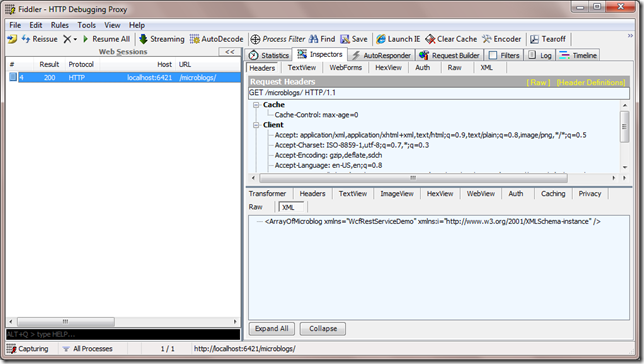This screenshot has height=364, width=644.
Task: Open the AutoResponder tab
Action: point(381,55)
